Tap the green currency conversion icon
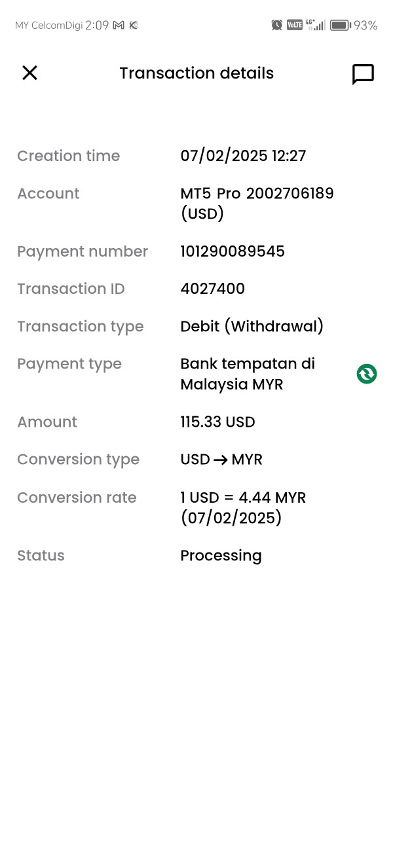This screenshot has width=393, height=868. (367, 374)
